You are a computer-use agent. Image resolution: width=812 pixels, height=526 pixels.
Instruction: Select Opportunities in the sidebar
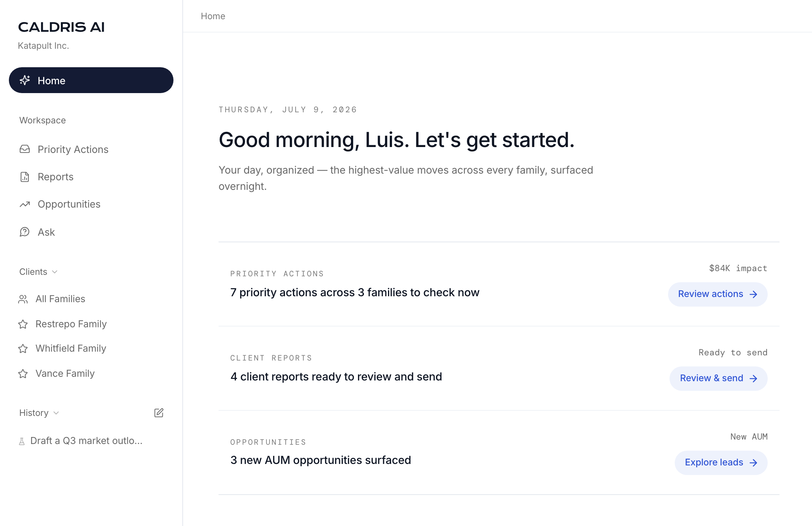click(69, 204)
